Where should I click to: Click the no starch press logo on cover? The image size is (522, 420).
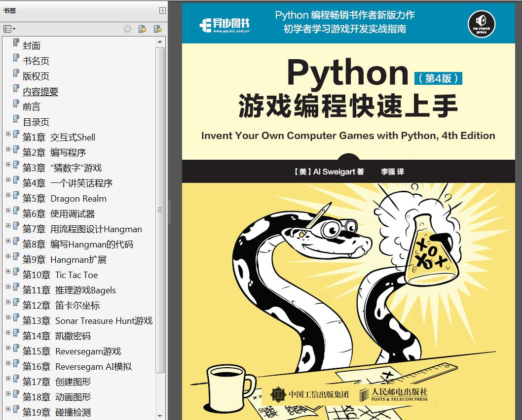click(482, 24)
